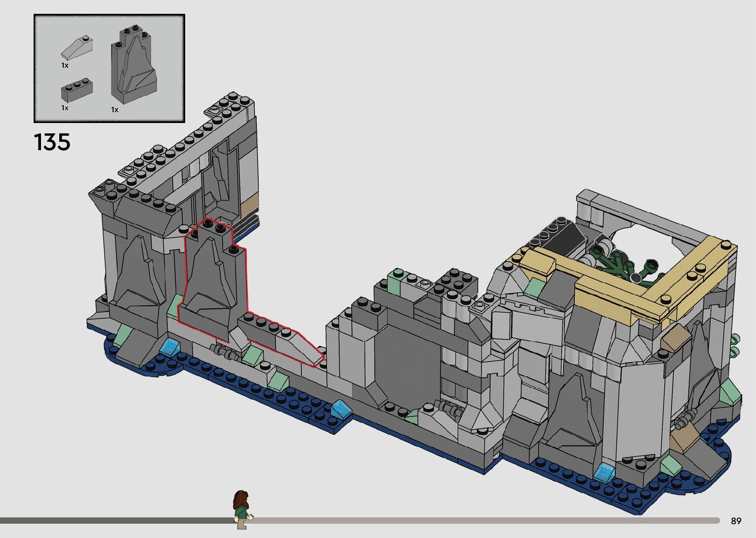Screen dimensions: 756x538
Task: Click the transparent blue tile at left base
Action: click(169, 347)
